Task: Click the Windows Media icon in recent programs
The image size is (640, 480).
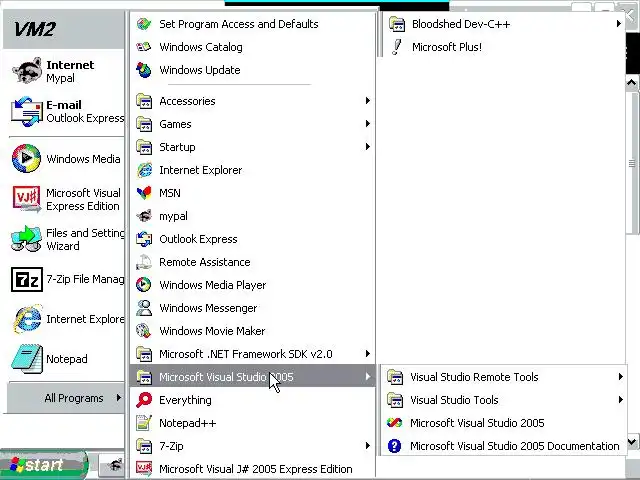Action: point(27,158)
